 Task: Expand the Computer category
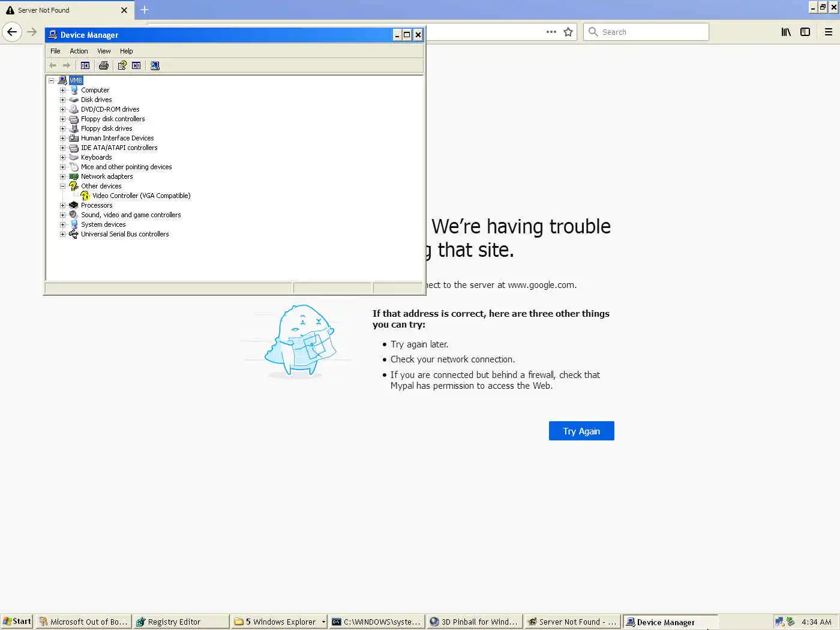pyautogui.click(x=62, y=90)
